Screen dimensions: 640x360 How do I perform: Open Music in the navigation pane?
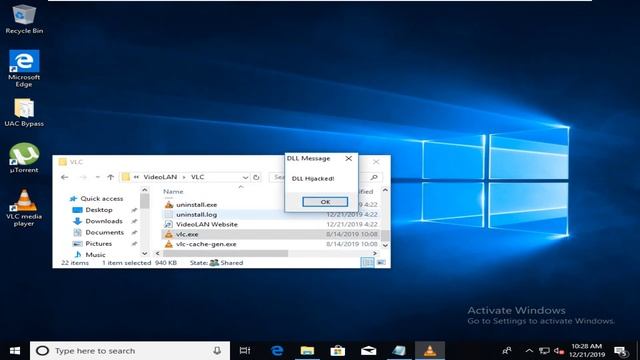tap(96, 255)
